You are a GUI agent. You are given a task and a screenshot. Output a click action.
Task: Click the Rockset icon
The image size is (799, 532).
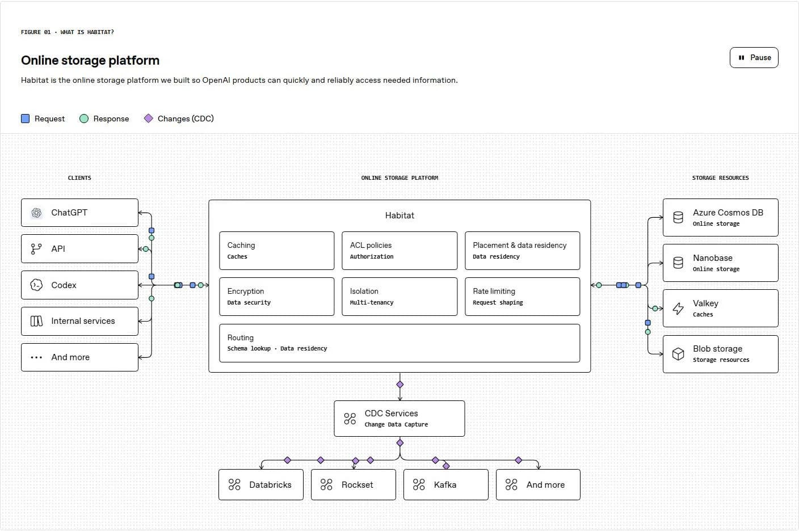point(326,484)
